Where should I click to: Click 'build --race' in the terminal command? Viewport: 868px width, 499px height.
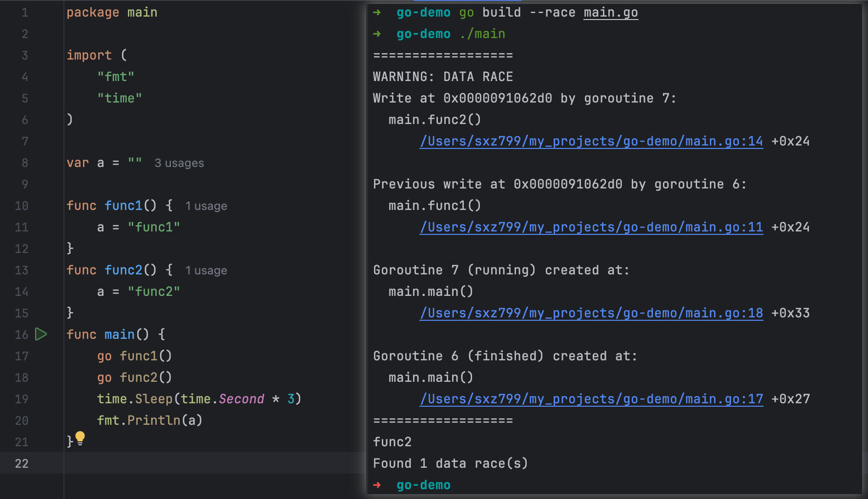coord(529,13)
